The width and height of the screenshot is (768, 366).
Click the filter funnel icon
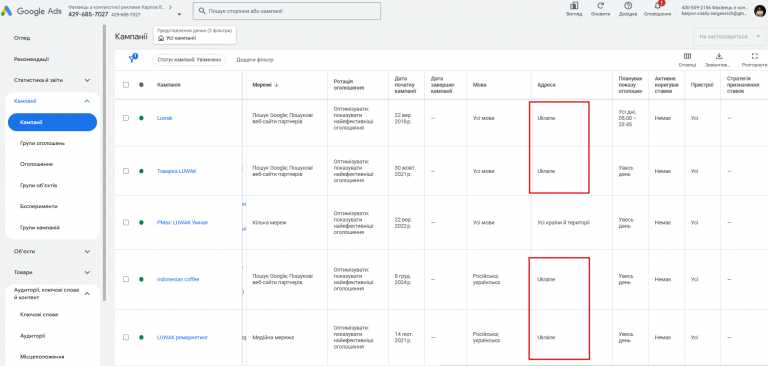[132, 59]
